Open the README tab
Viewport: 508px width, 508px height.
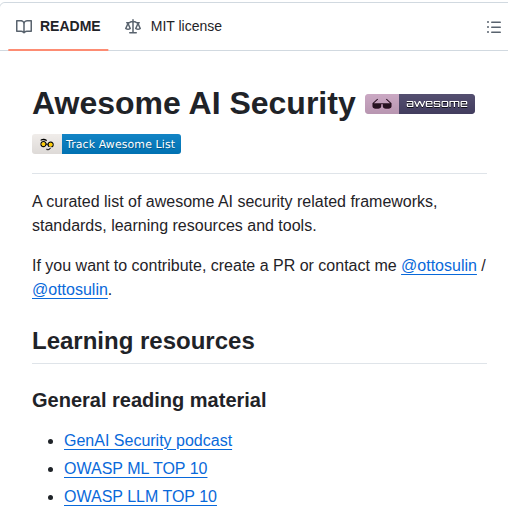(58, 26)
